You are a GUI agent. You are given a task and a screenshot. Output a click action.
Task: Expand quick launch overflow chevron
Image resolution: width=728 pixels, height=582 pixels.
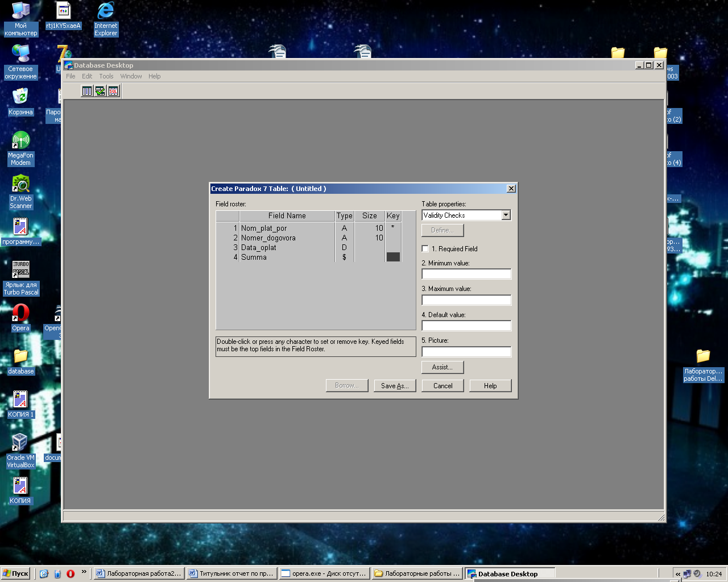pyautogui.click(x=84, y=572)
